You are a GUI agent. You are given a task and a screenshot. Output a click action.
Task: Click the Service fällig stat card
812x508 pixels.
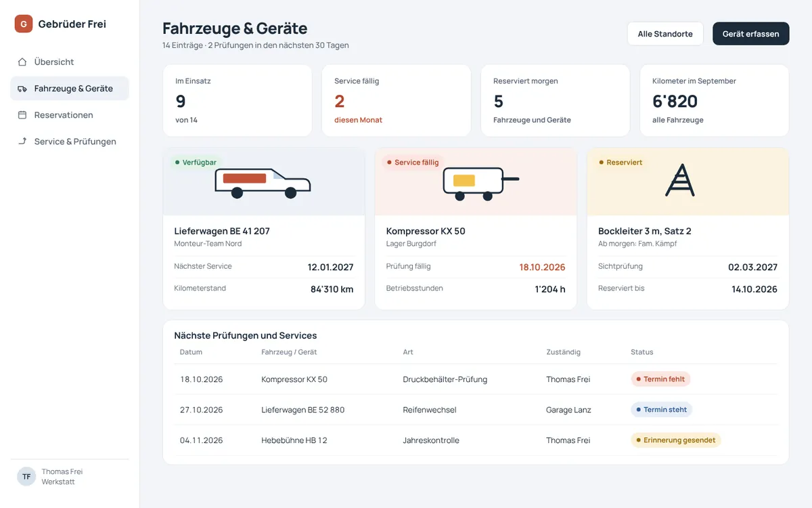point(397,101)
